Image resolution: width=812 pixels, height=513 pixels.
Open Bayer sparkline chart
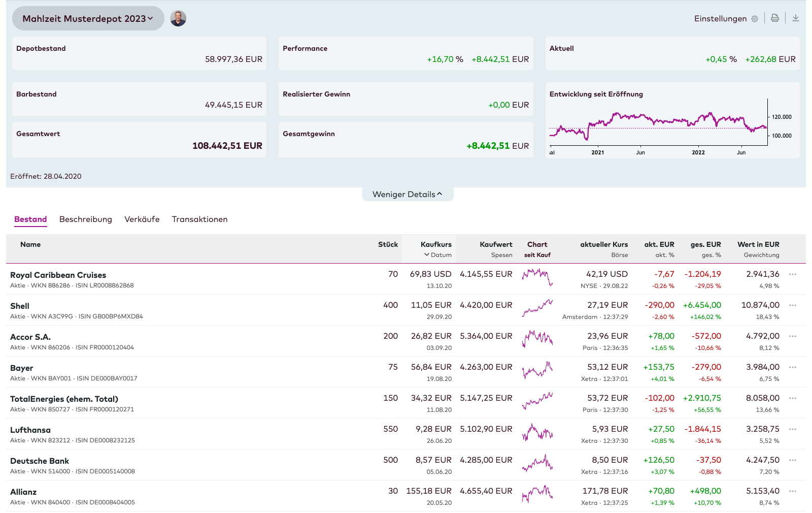point(537,371)
